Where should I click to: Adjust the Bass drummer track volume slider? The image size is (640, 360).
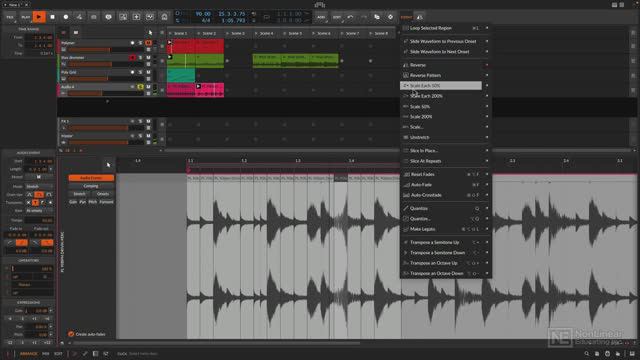point(105,64)
